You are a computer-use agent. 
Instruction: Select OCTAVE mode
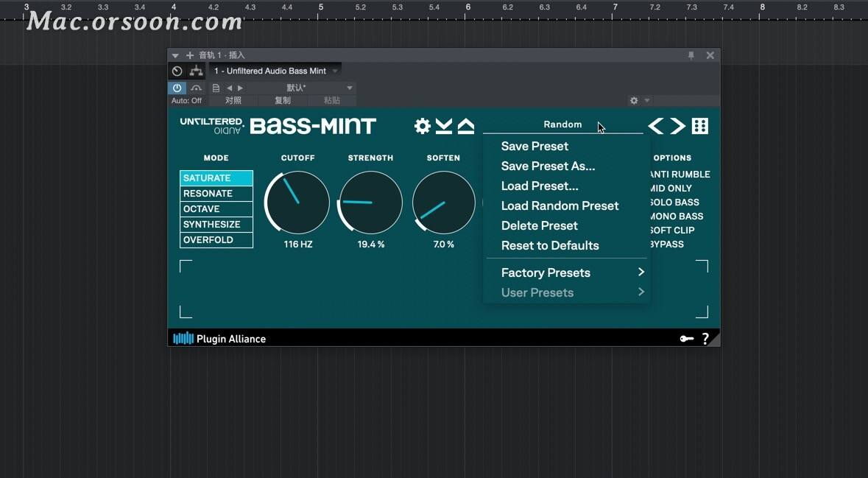click(x=216, y=209)
